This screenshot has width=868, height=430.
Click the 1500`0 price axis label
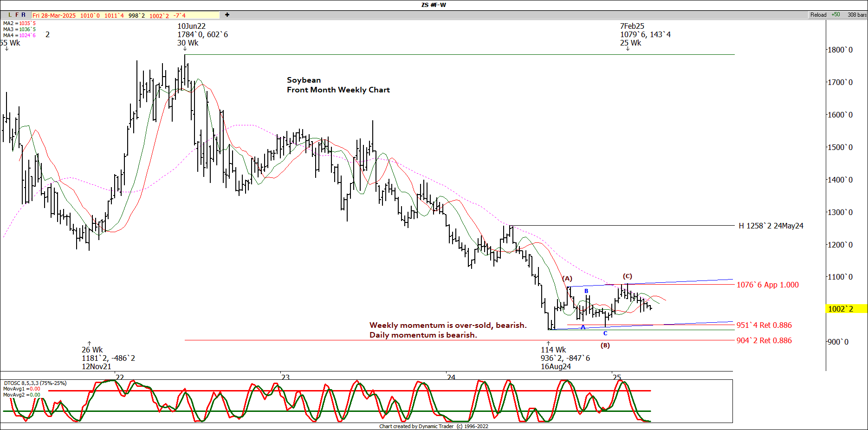click(x=840, y=147)
